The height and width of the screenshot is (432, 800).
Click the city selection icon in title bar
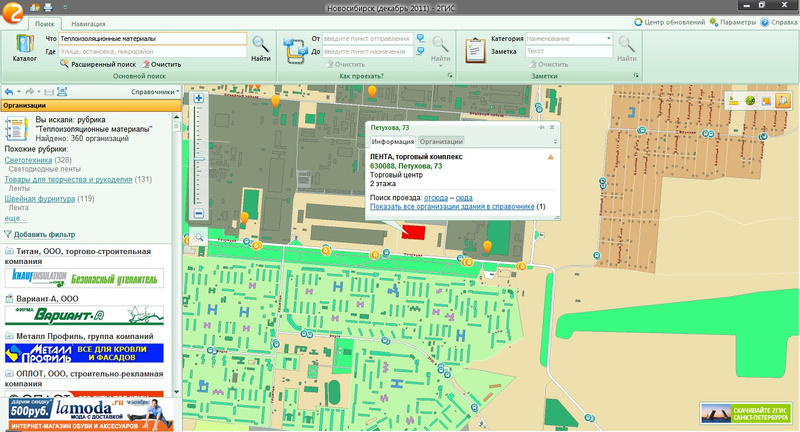(34, 7)
